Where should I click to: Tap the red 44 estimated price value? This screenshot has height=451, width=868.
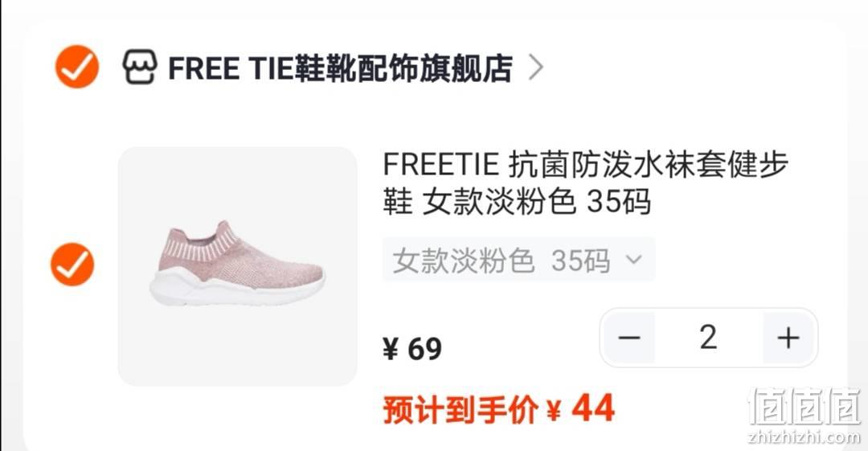click(x=593, y=408)
